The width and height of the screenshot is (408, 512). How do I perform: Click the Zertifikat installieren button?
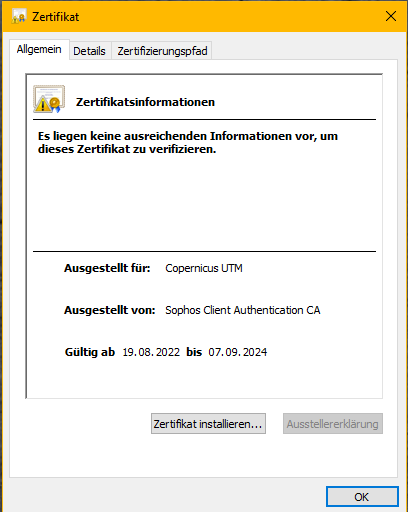pyautogui.click(x=208, y=424)
